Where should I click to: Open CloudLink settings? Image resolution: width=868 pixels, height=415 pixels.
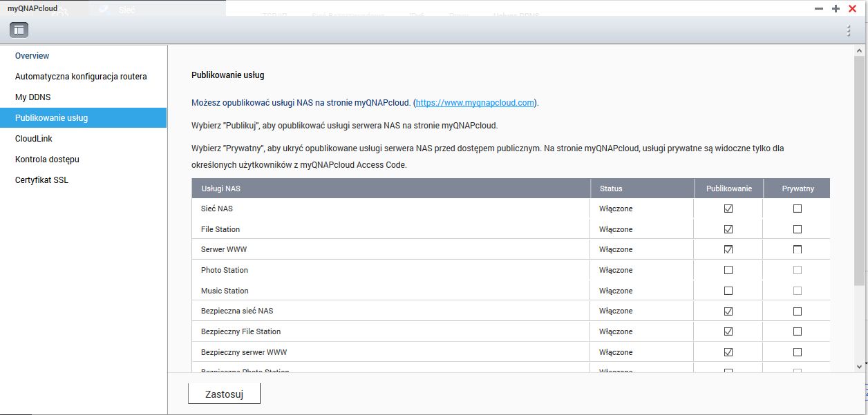point(84,139)
